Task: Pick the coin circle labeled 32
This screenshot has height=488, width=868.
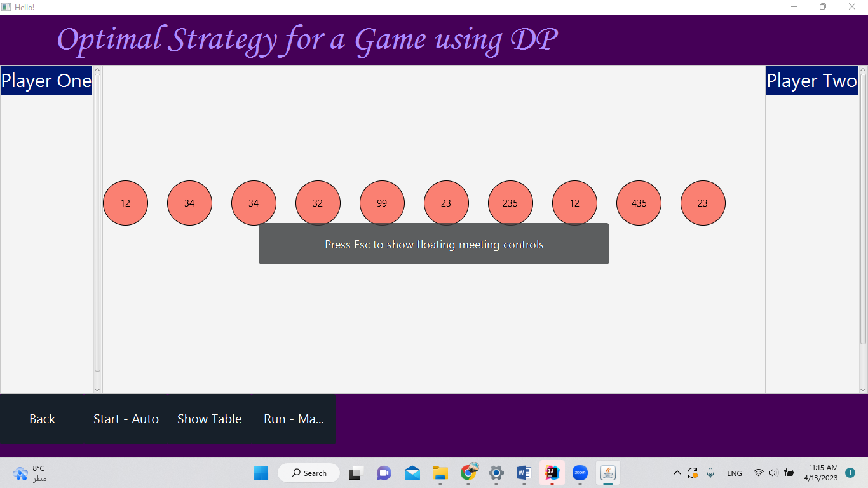Action: tap(318, 203)
